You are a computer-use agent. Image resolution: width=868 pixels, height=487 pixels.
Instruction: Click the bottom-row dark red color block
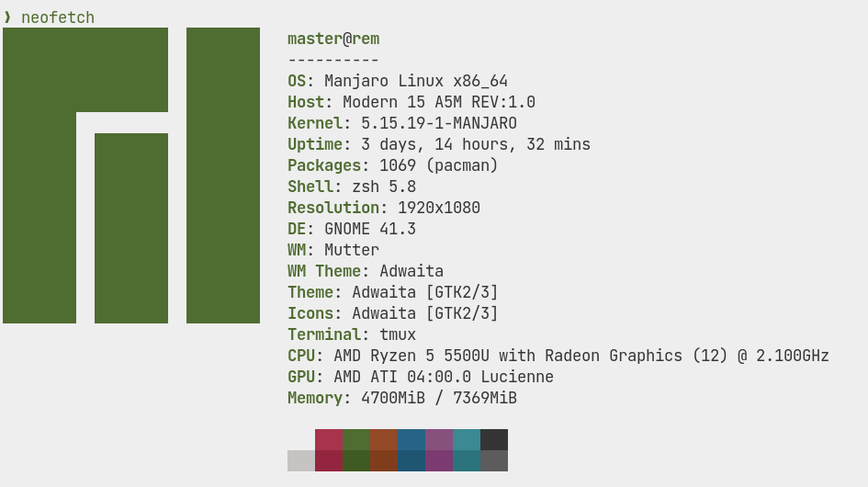[329, 461]
